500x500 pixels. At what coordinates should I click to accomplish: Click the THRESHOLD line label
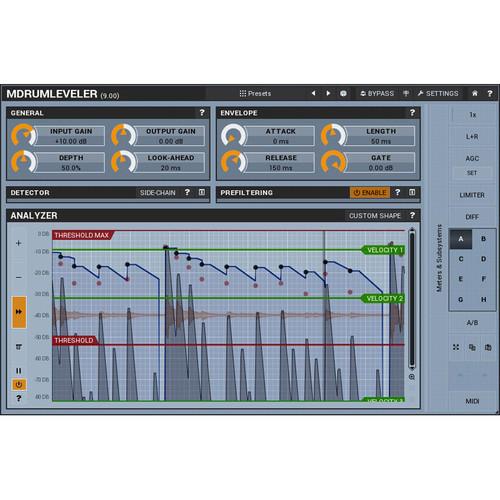click(74, 340)
